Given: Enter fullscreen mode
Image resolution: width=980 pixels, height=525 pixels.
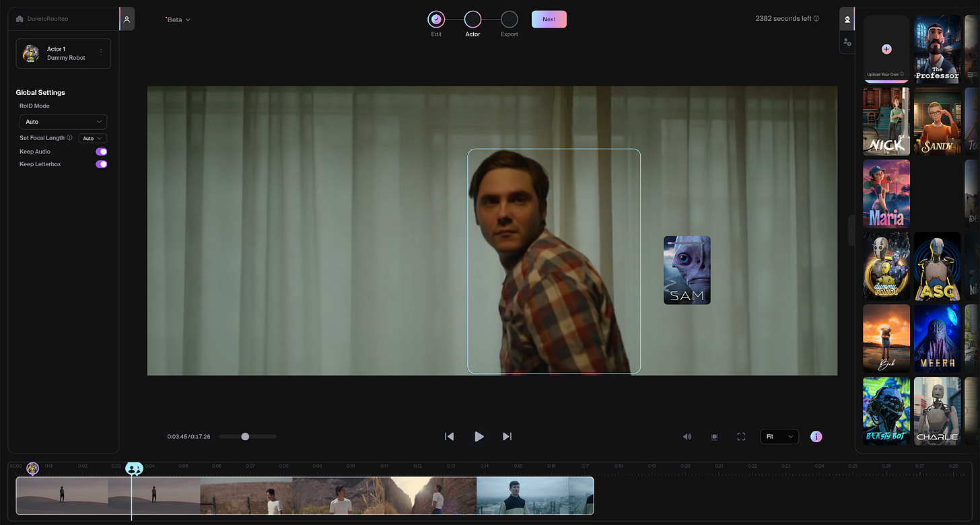Looking at the screenshot, I should point(741,437).
